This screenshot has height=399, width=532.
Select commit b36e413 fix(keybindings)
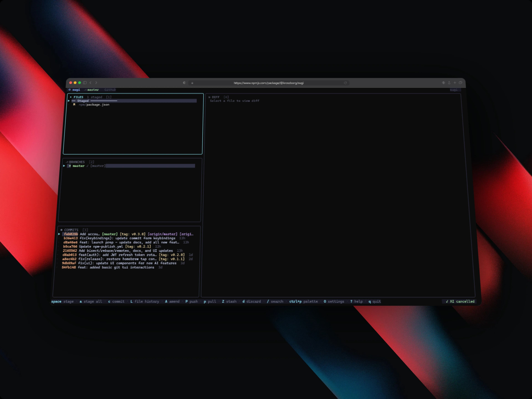pyautogui.click(x=124, y=238)
